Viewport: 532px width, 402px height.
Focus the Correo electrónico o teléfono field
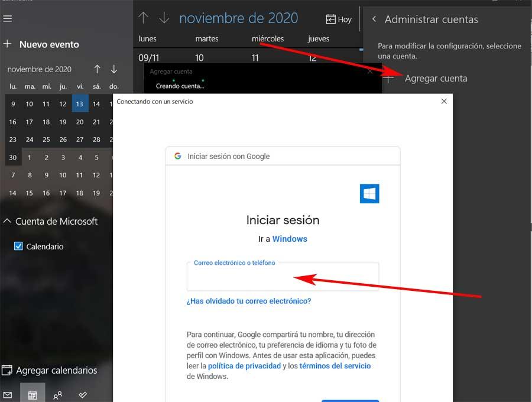(x=283, y=277)
